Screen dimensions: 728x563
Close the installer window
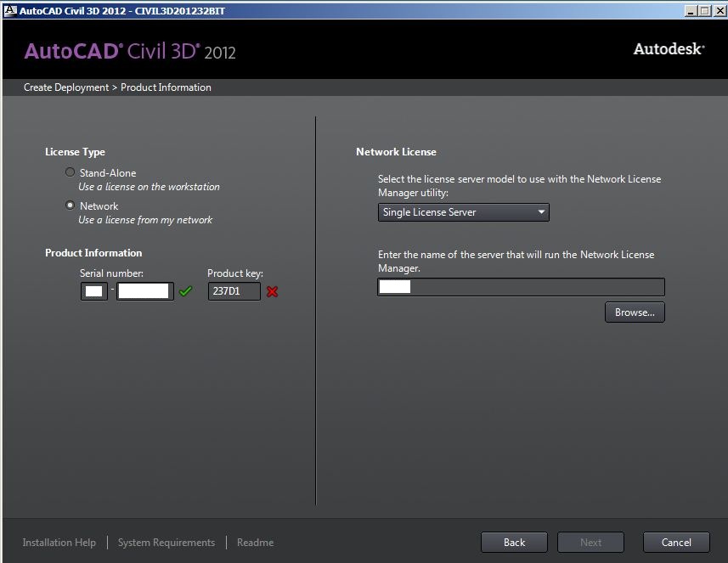click(x=720, y=11)
